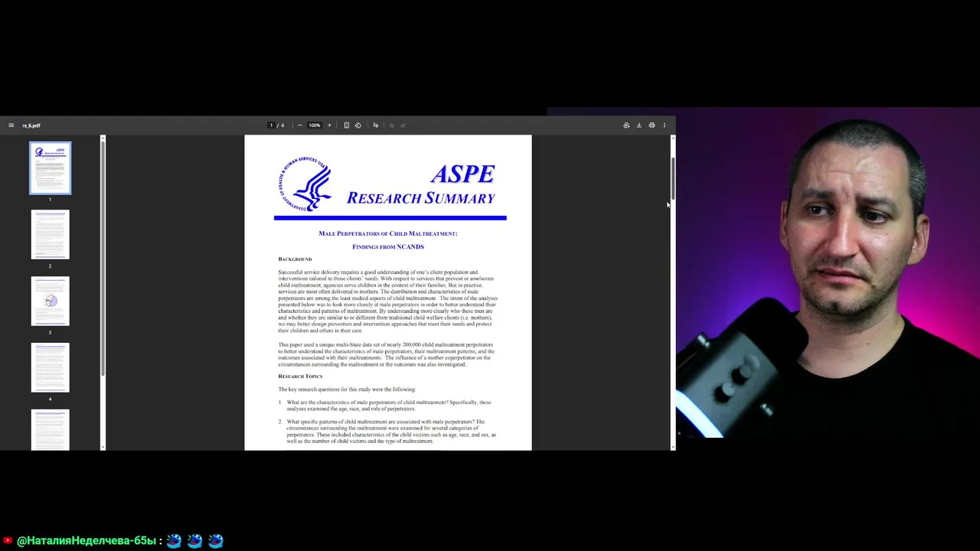The image size is (980, 551).
Task: Click the YouTube icon in chat overlay
Action: point(8,541)
